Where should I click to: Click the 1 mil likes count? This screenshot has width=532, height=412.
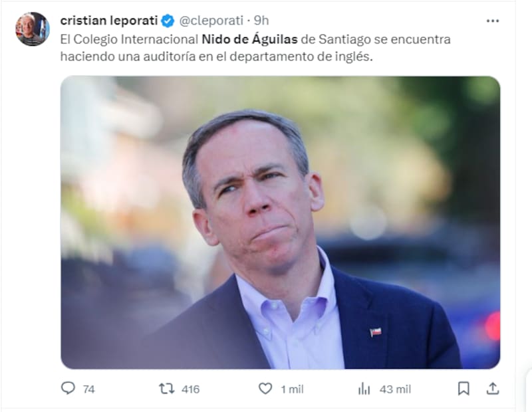(292, 389)
